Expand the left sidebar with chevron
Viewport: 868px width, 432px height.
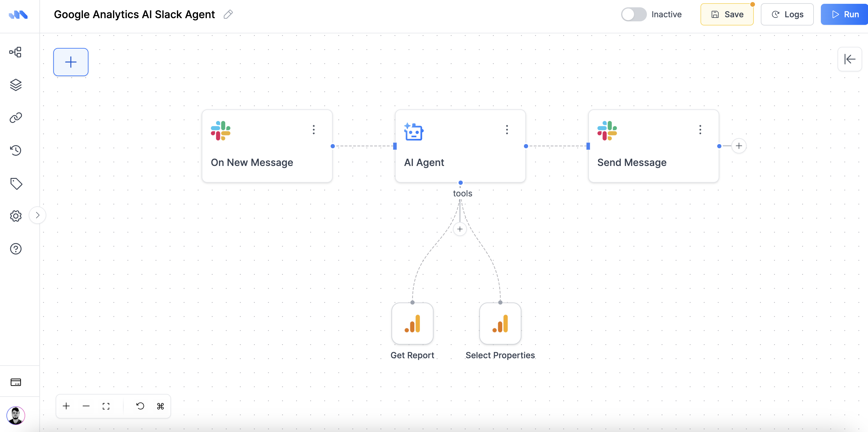coord(37,215)
